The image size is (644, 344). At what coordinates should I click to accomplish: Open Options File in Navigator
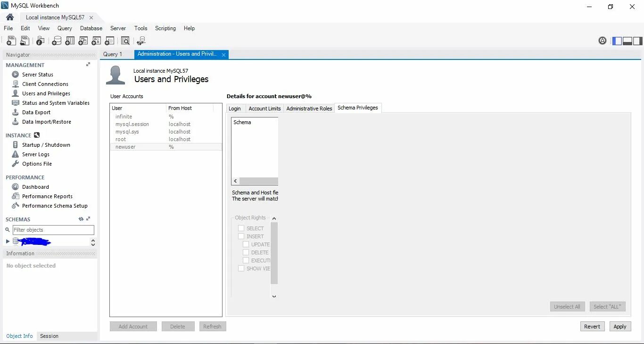[37, 164]
